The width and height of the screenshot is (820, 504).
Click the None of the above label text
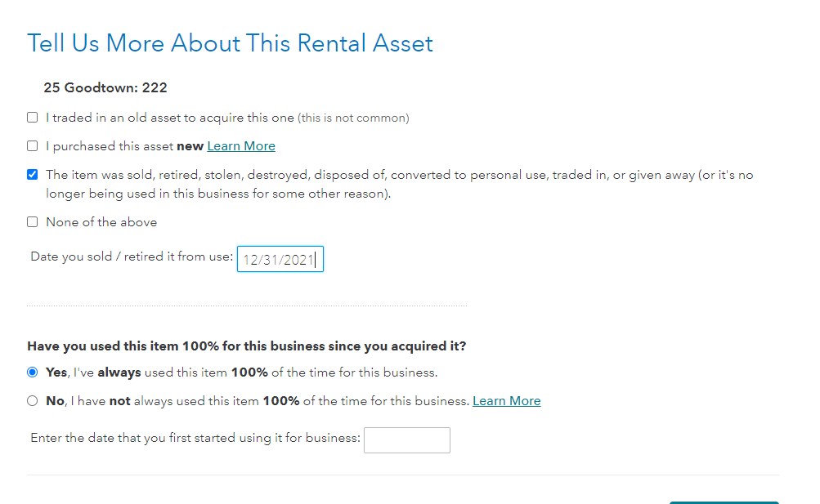101,222
